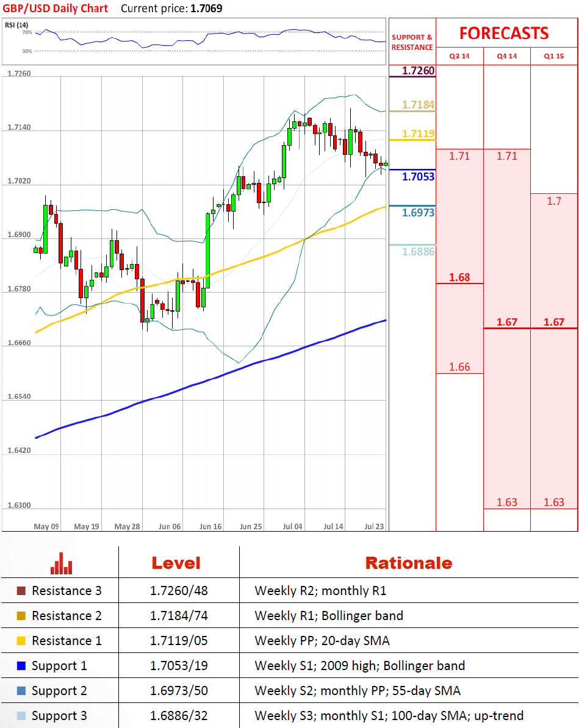Click the Level column header
Viewport: 579px width, 728px height.
point(176,563)
